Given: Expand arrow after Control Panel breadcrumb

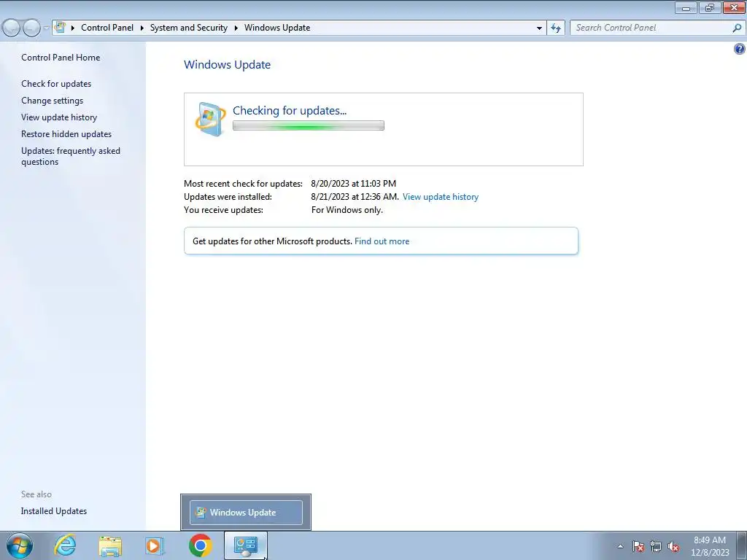Looking at the screenshot, I should click(142, 28).
